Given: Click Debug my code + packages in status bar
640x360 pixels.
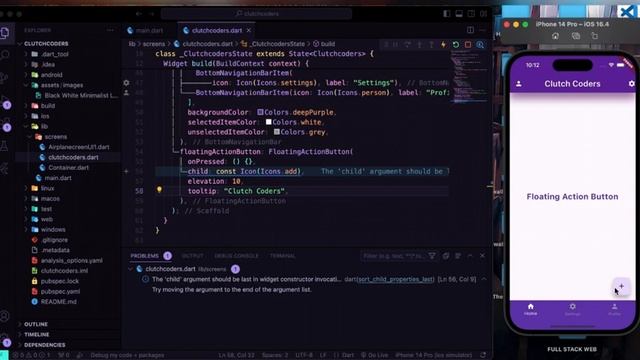Looking at the screenshot, I should pyautogui.click(x=127, y=355).
